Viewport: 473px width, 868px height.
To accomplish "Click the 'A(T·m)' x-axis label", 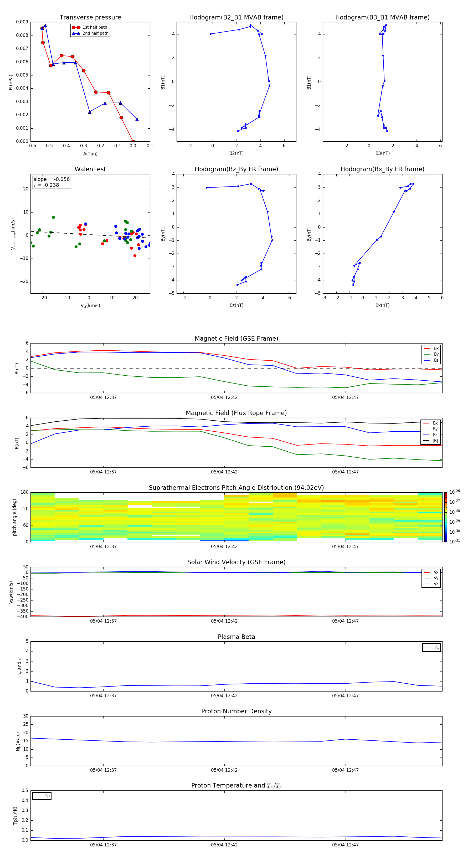I will pos(90,154).
